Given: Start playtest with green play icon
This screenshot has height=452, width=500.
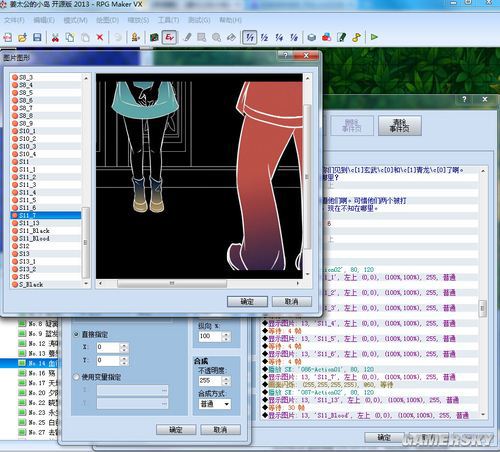Looking at the screenshot, I should [374, 37].
